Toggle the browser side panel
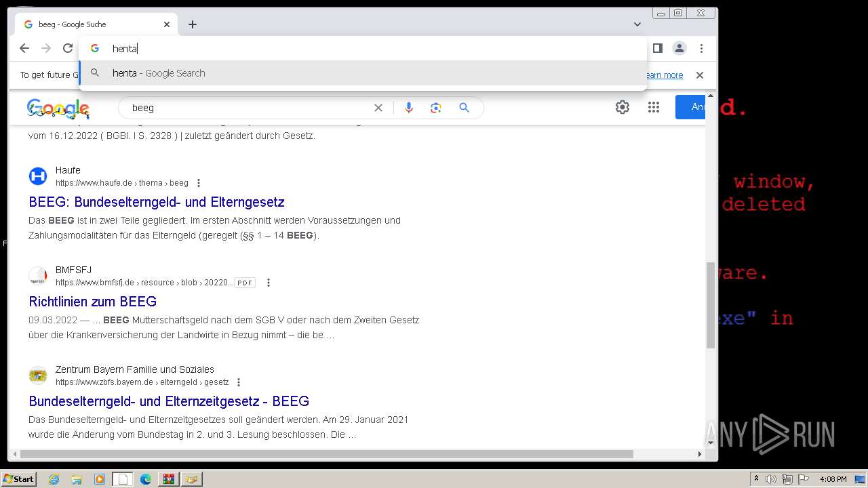Image resolution: width=868 pixels, height=488 pixels. point(657,48)
